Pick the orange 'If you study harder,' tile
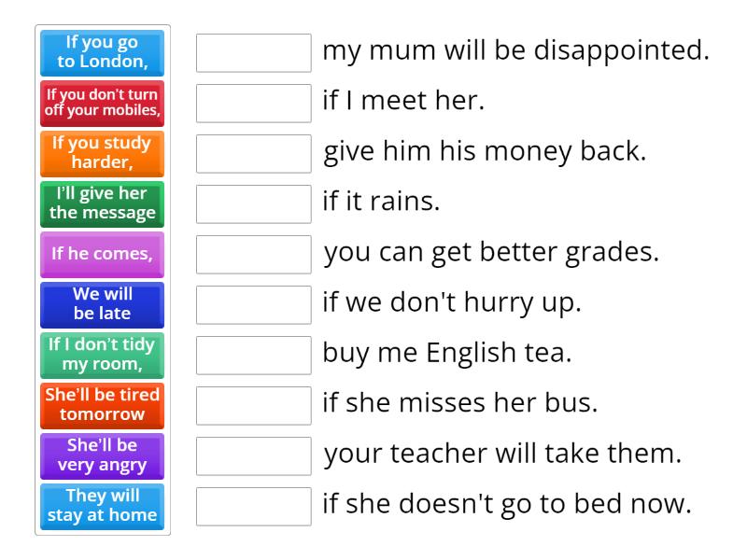Screen dimensions: 747x560 pyautogui.click(x=103, y=154)
